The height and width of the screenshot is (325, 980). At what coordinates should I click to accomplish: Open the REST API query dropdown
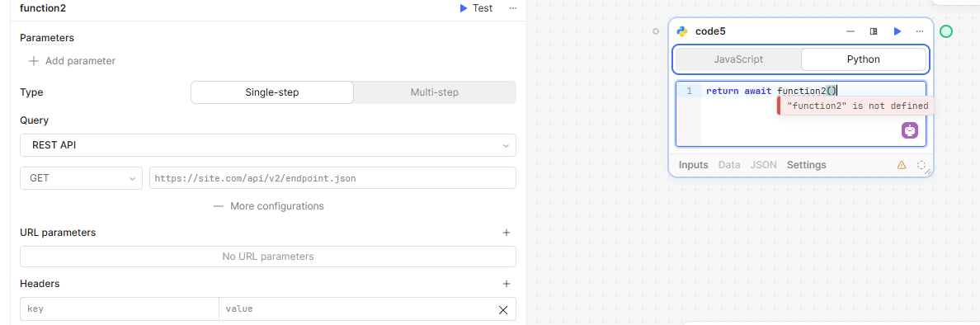pos(268,145)
